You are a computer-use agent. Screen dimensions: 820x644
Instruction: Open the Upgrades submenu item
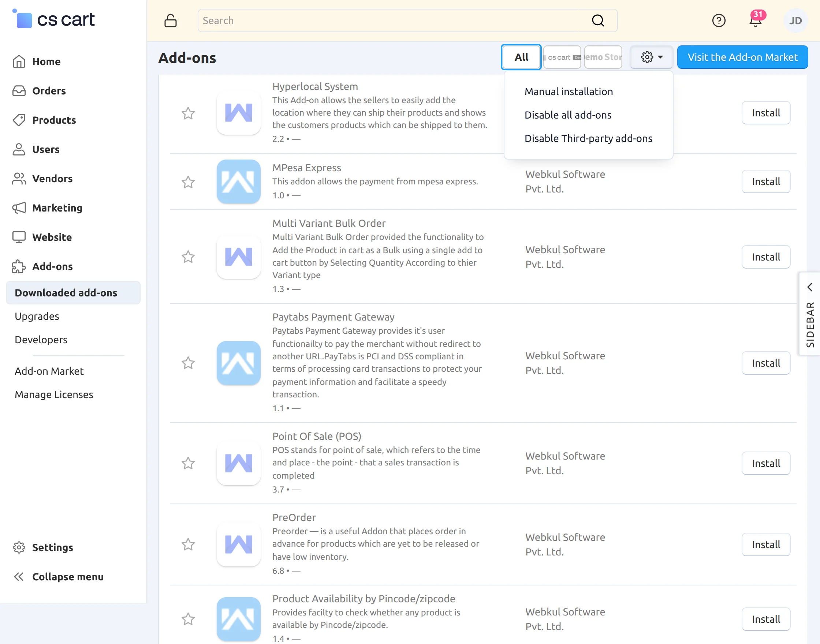(x=37, y=316)
